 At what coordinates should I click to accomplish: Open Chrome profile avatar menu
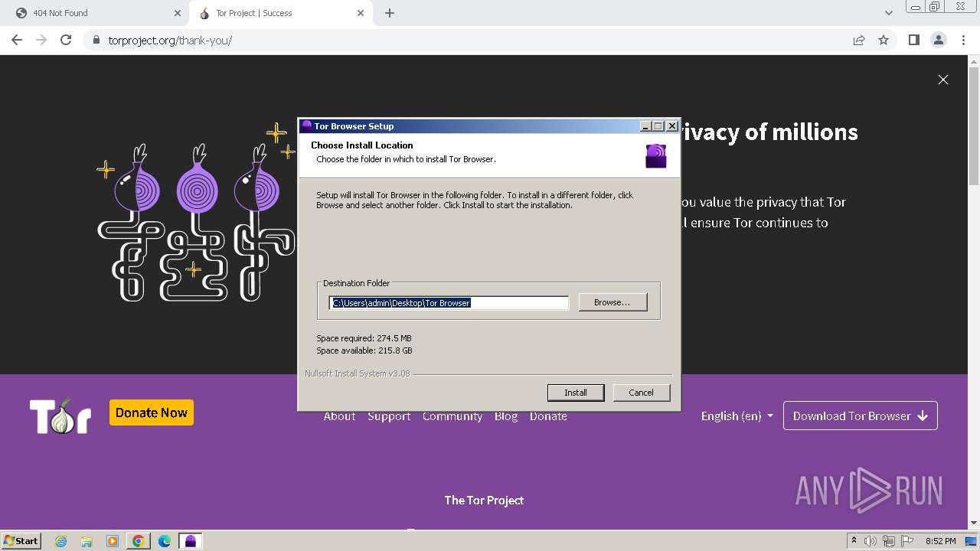point(938,40)
